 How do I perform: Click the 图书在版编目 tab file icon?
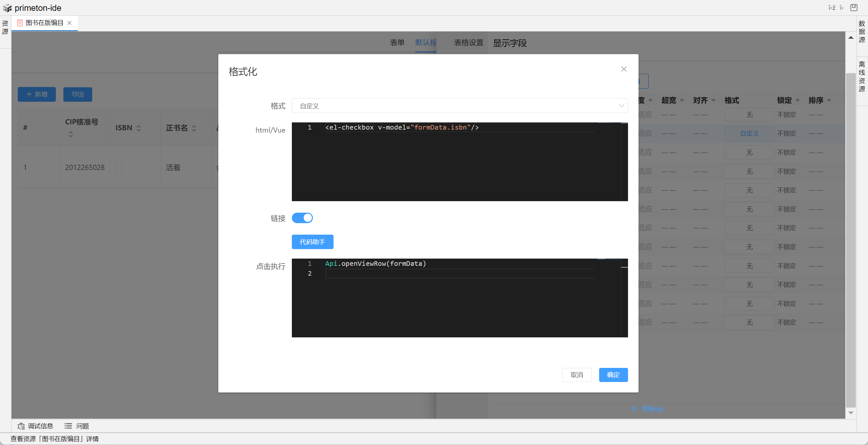(x=20, y=23)
